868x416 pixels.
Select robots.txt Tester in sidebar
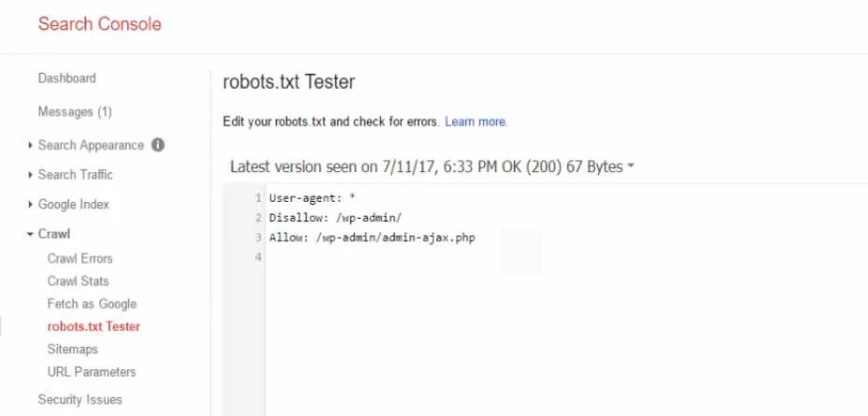click(x=93, y=327)
